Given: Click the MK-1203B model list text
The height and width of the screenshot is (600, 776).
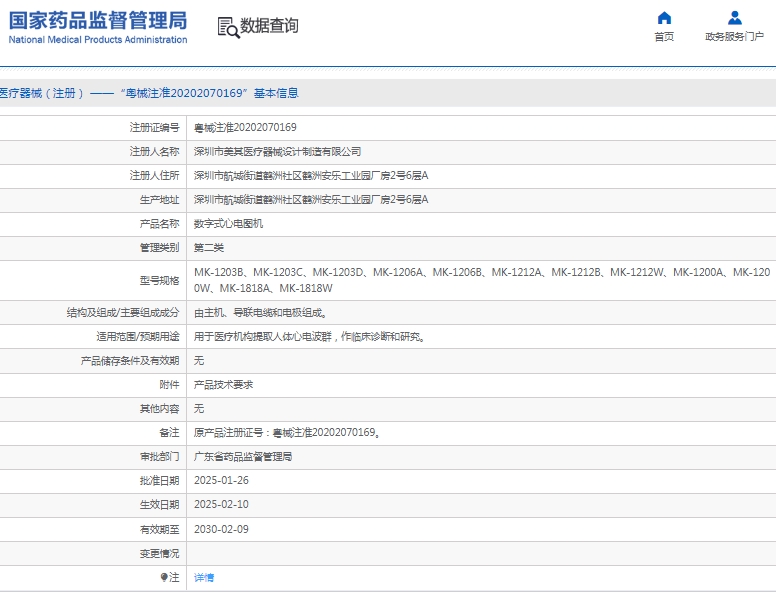Looking at the screenshot, I should (482, 280).
